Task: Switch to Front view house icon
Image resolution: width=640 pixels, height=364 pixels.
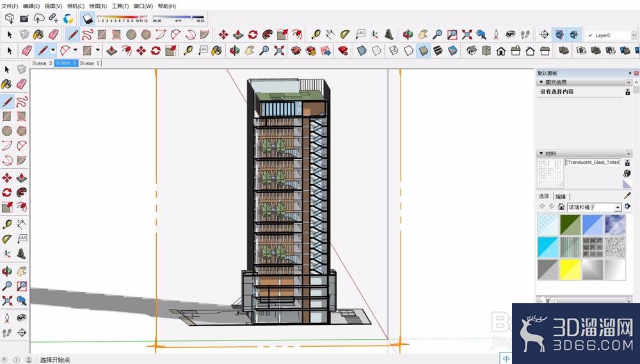Action: 501,51
